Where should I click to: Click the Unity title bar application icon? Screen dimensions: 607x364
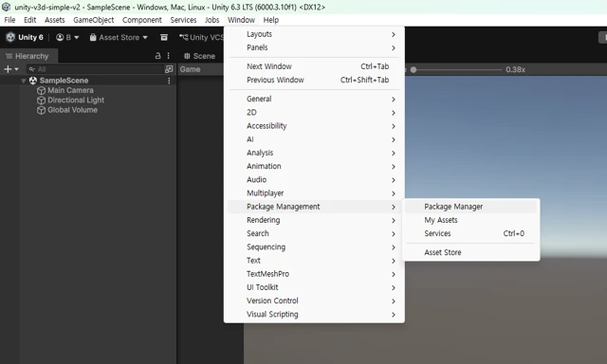tap(6, 7)
